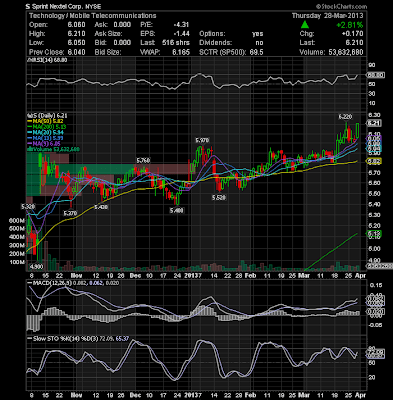Click the 5.320 price annotation on the chart
The image size is (393, 400).
[x=28, y=207]
